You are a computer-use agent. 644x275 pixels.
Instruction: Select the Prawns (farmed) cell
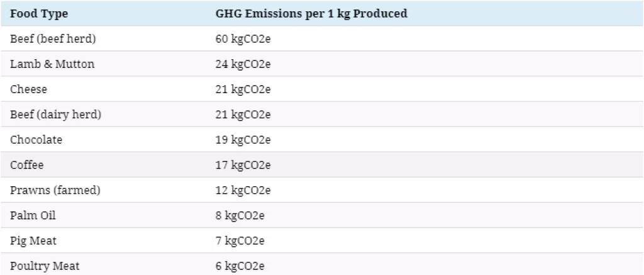(x=55, y=190)
